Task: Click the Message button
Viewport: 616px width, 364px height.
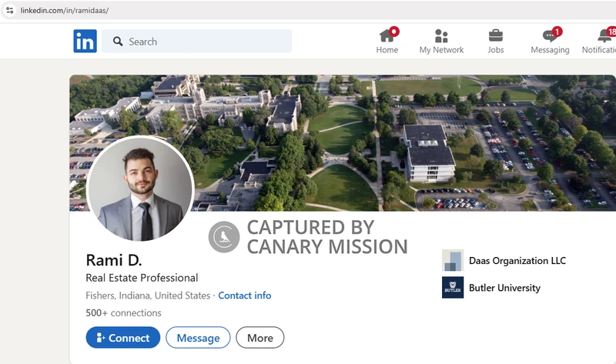Action: [198, 338]
